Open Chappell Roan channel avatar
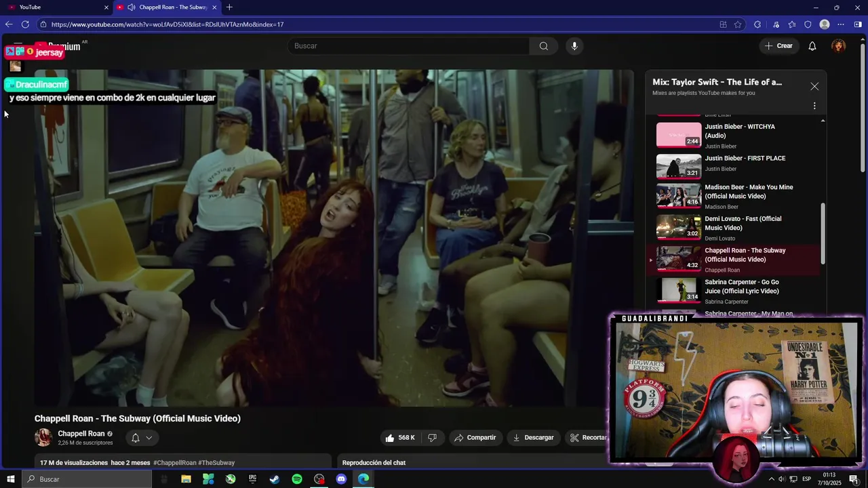 pyautogui.click(x=43, y=438)
